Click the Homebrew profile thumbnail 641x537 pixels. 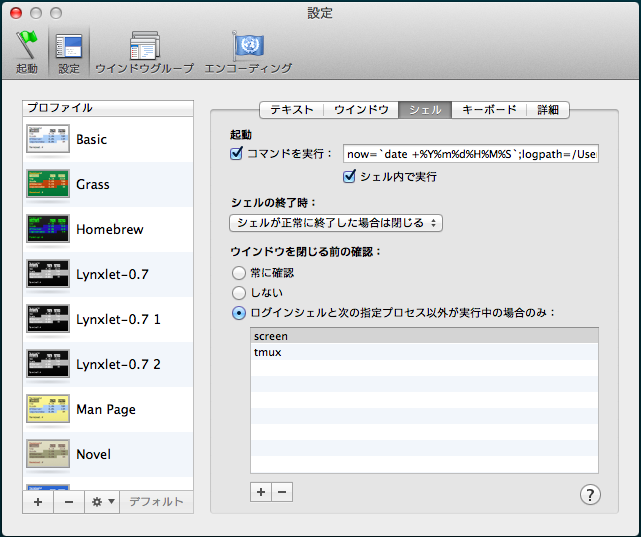pos(48,229)
